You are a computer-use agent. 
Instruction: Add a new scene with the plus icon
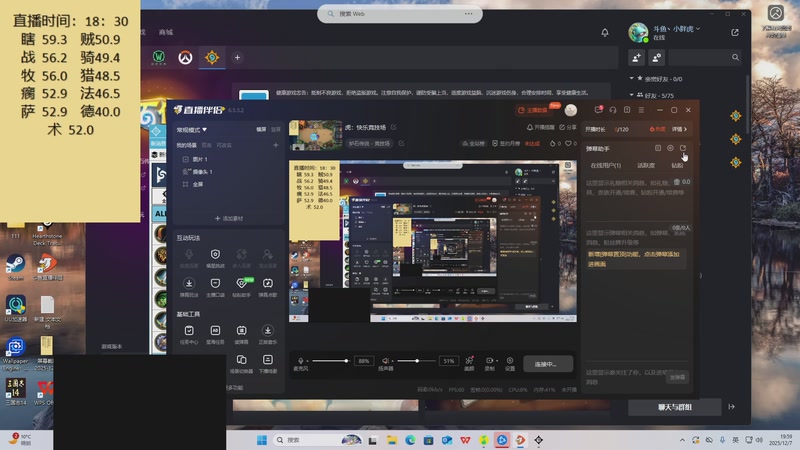click(276, 145)
